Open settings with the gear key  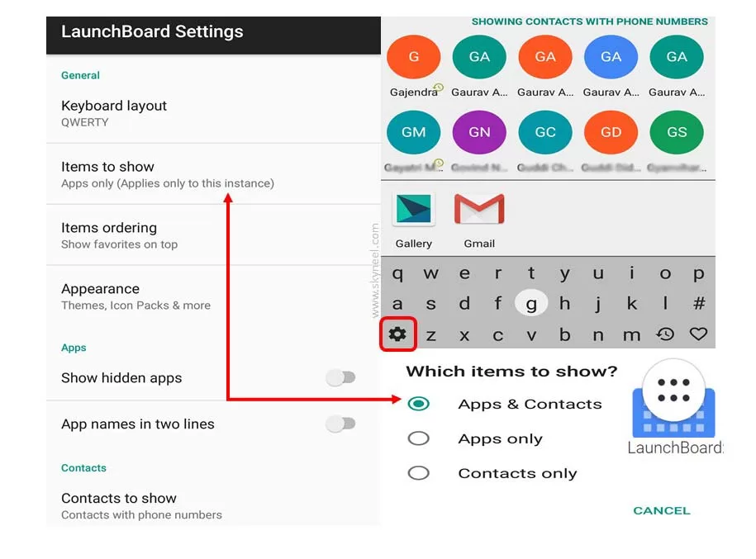(x=397, y=334)
